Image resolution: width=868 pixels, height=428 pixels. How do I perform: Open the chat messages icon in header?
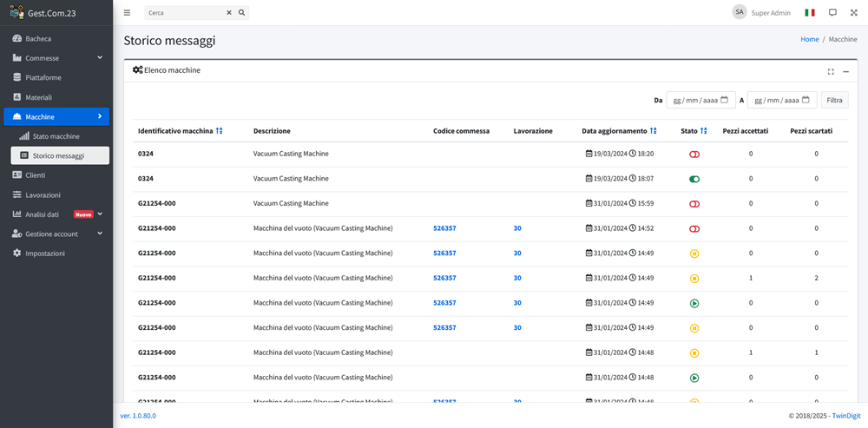click(832, 13)
